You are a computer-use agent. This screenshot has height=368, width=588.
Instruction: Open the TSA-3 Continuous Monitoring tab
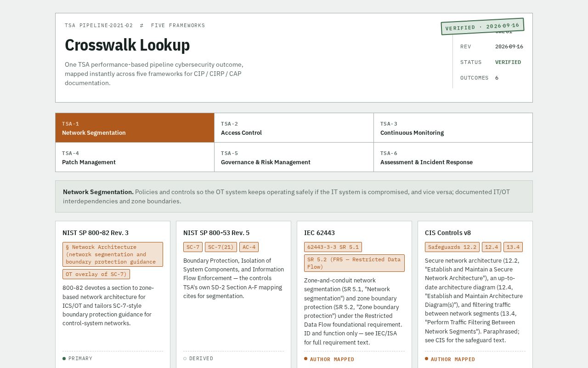(x=453, y=128)
